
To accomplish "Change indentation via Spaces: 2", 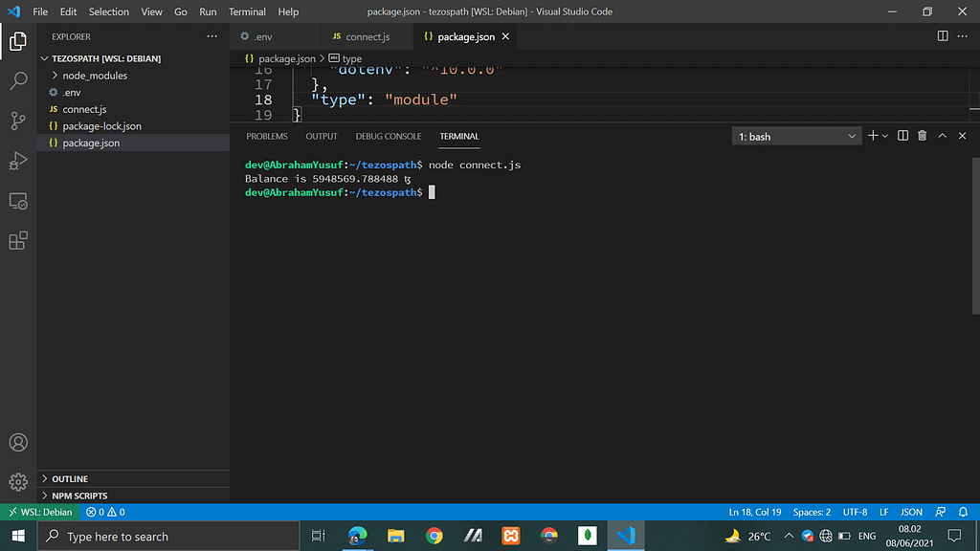I will [812, 513].
